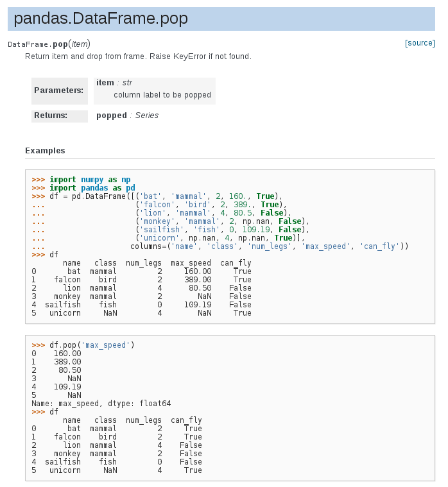The height and width of the screenshot is (487, 448).
Task: Click second table row 'bat mammal 2 True'
Action: tap(117, 429)
